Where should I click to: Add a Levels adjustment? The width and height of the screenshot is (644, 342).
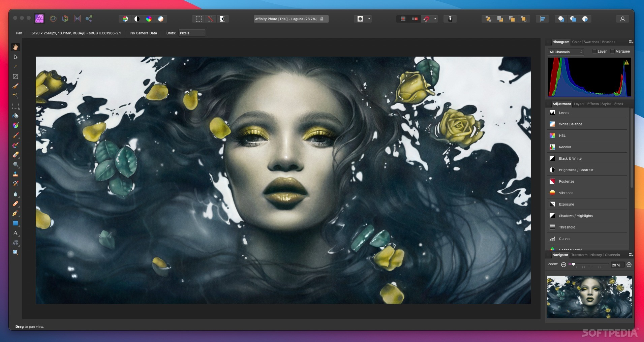point(588,113)
